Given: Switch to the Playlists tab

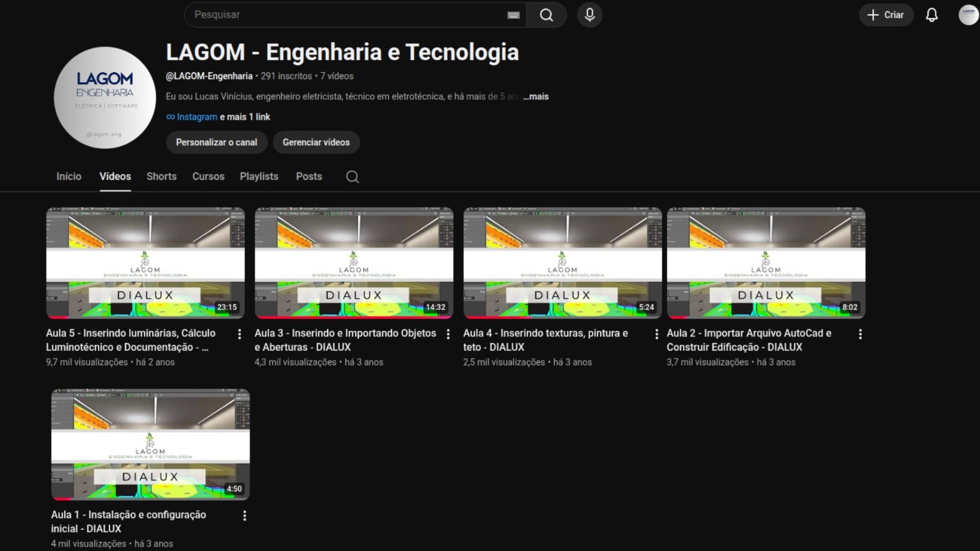Looking at the screenshot, I should point(259,176).
